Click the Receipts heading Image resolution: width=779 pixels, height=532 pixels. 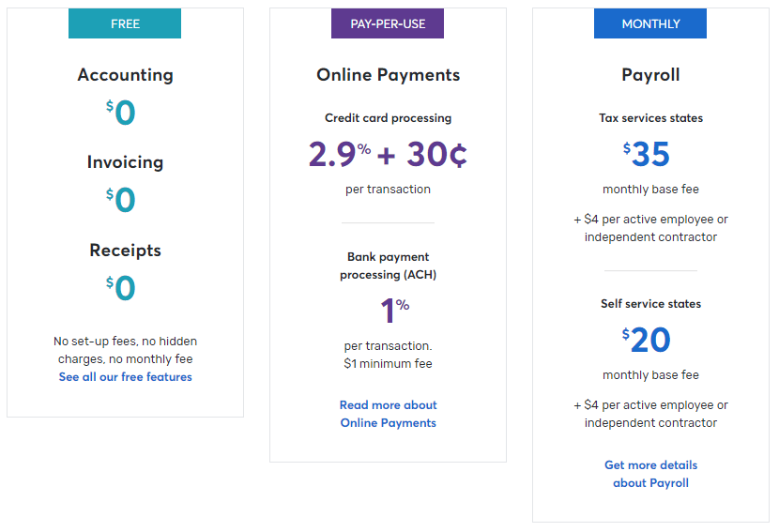(125, 251)
